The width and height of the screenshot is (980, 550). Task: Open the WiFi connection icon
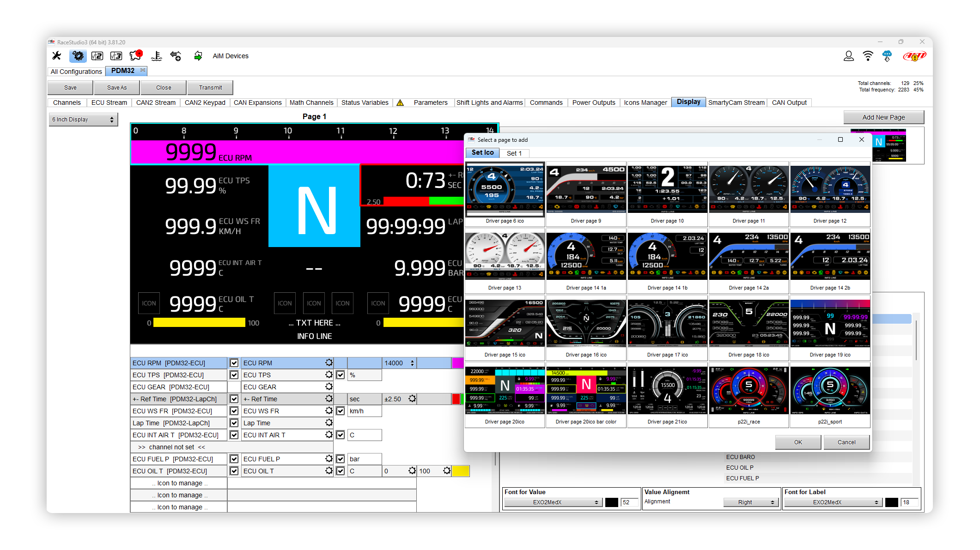pos(868,56)
